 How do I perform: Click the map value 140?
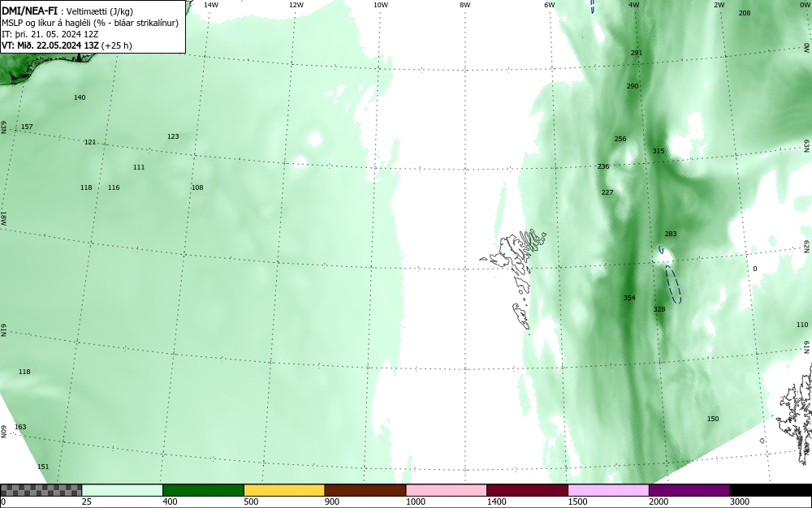pyautogui.click(x=80, y=97)
